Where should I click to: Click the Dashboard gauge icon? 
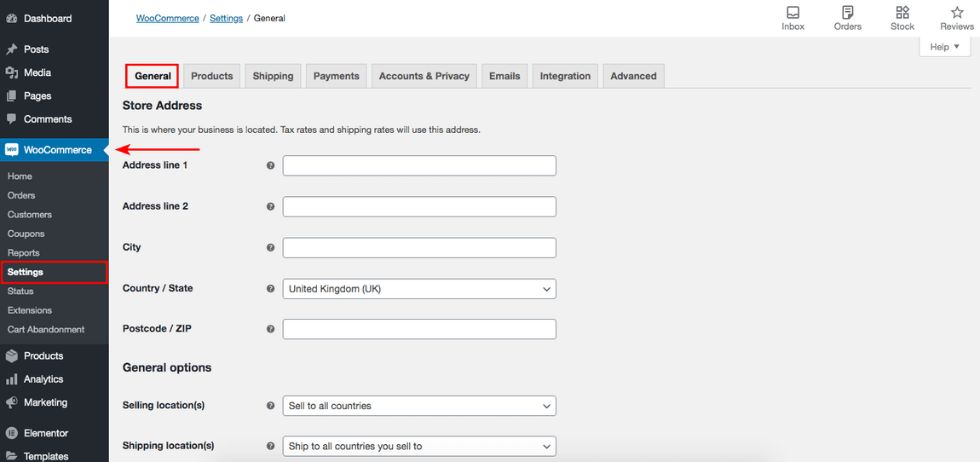click(11, 19)
